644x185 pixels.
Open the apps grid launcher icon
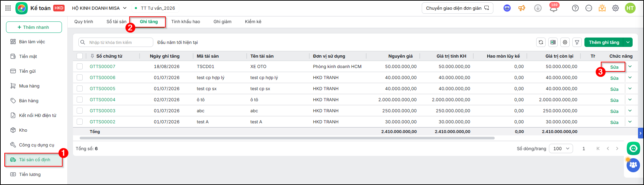pos(8,8)
